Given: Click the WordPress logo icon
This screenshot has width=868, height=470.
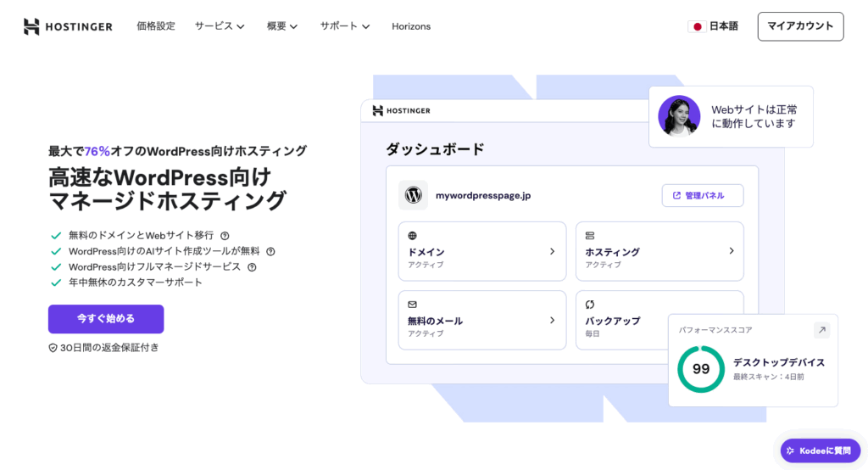Looking at the screenshot, I should pyautogui.click(x=413, y=195).
